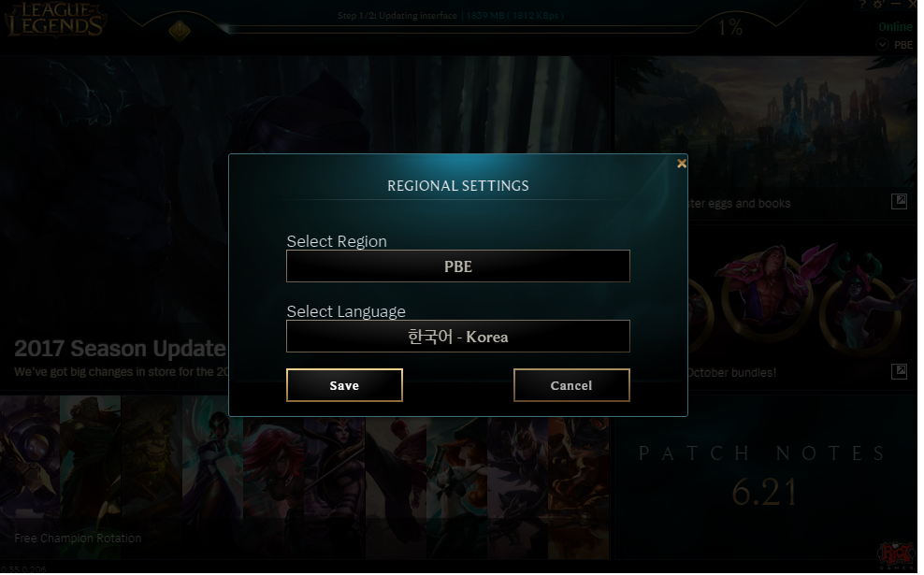Open the Select Language Korea dropdown
The image size is (924, 575).
458,337
